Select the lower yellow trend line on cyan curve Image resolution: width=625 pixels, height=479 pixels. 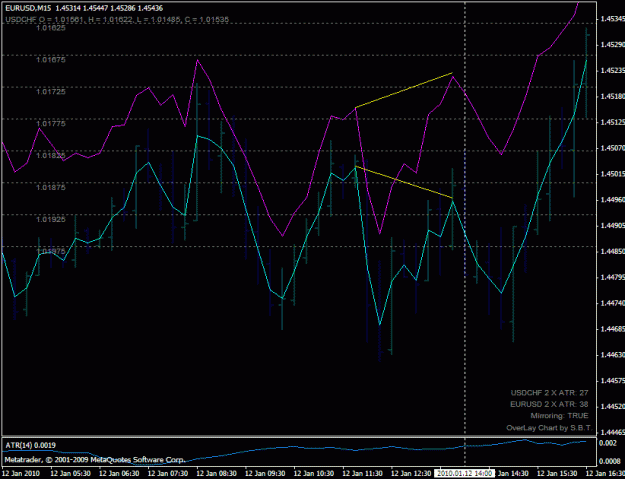pos(404,182)
